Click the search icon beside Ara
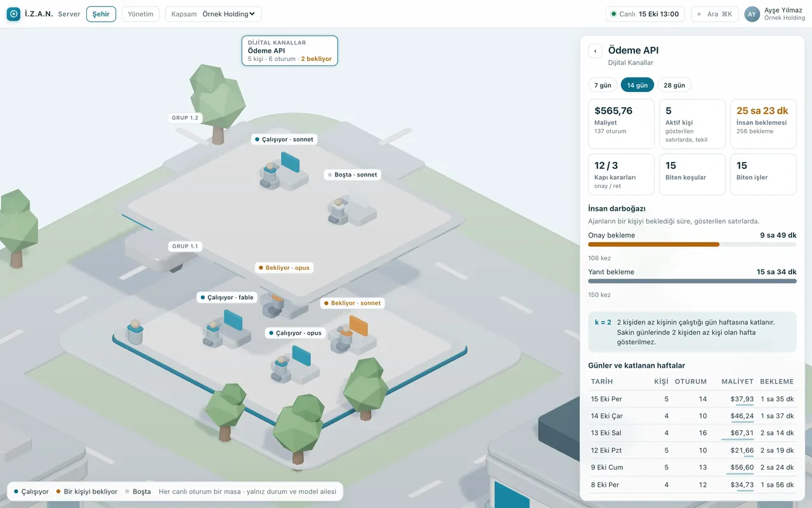The width and height of the screenshot is (812, 508). tap(700, 14)
